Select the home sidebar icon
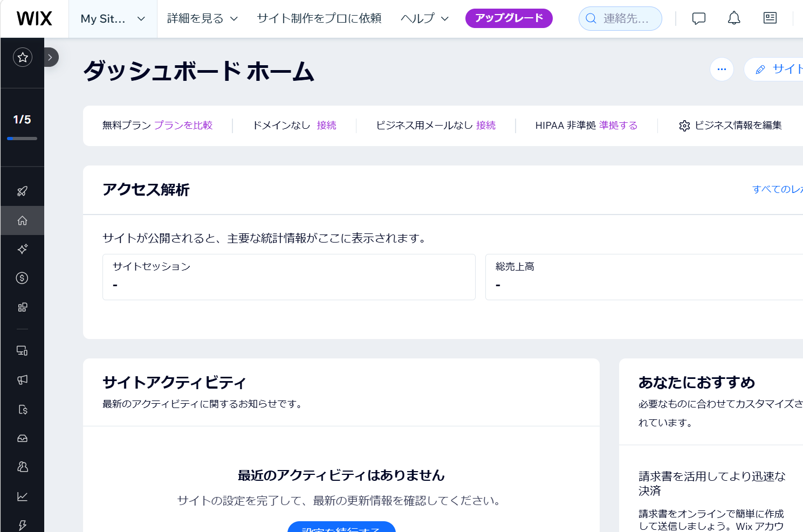Screen dimensions: 803x532 pyautogui.click(x=22, y=220)
